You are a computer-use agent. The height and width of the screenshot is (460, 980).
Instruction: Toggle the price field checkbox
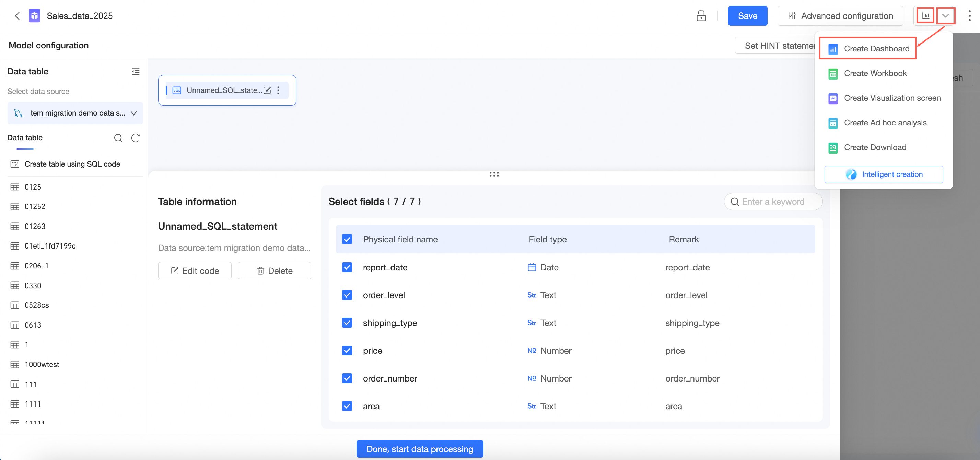[x=347, y=351]
